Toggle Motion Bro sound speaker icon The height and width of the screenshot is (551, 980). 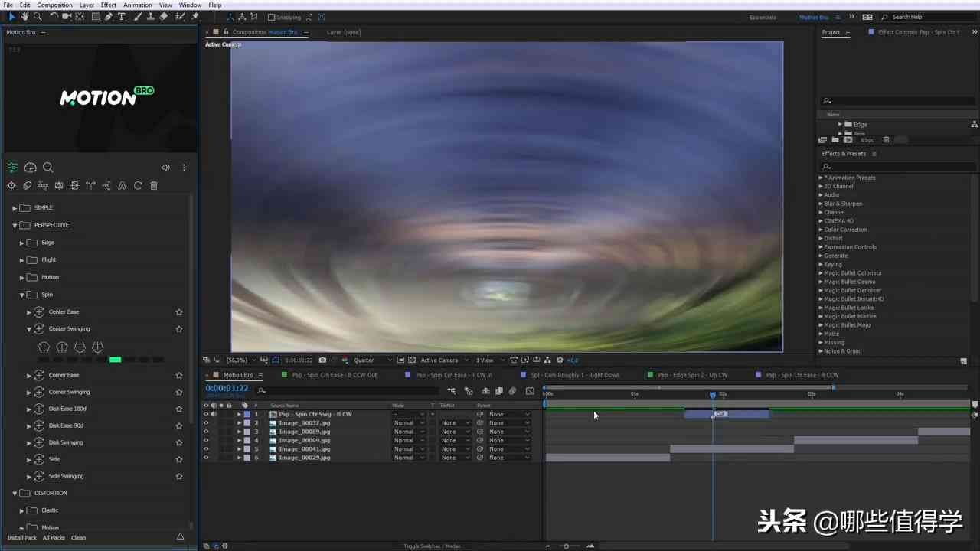click(x=165, y=168)
